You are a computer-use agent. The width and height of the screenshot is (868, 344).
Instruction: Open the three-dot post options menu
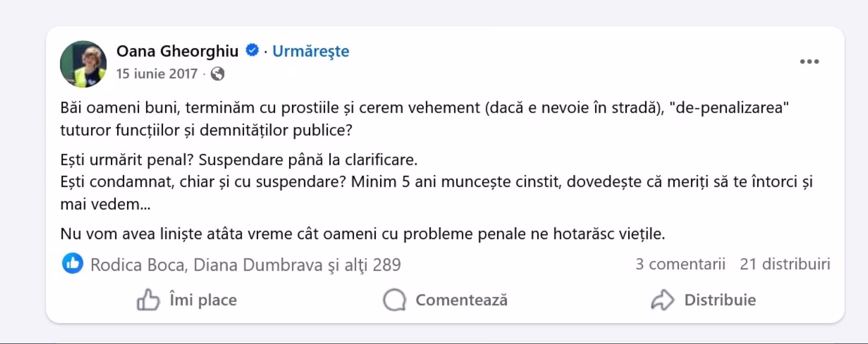point(809,62)
